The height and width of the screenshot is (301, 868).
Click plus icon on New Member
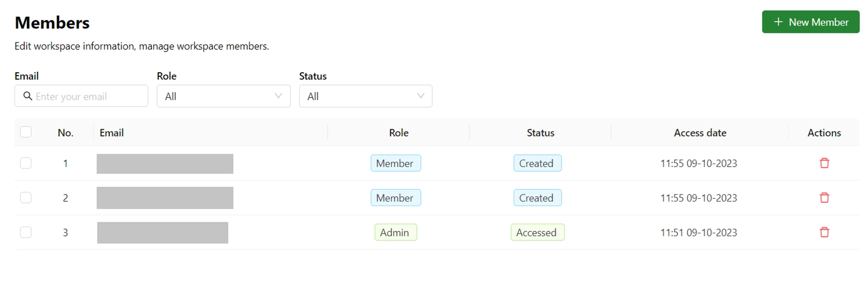pos(778,22)
